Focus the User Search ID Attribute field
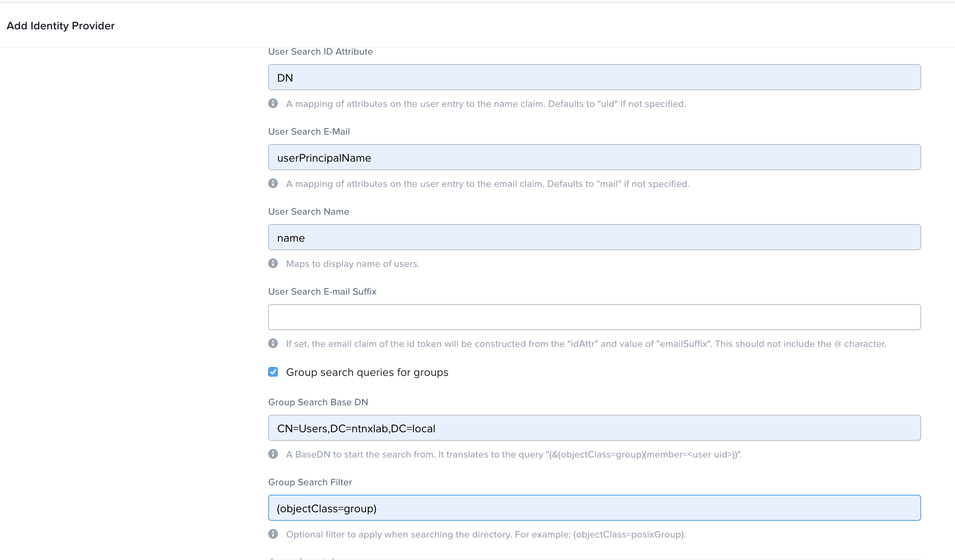 point(594,77)
